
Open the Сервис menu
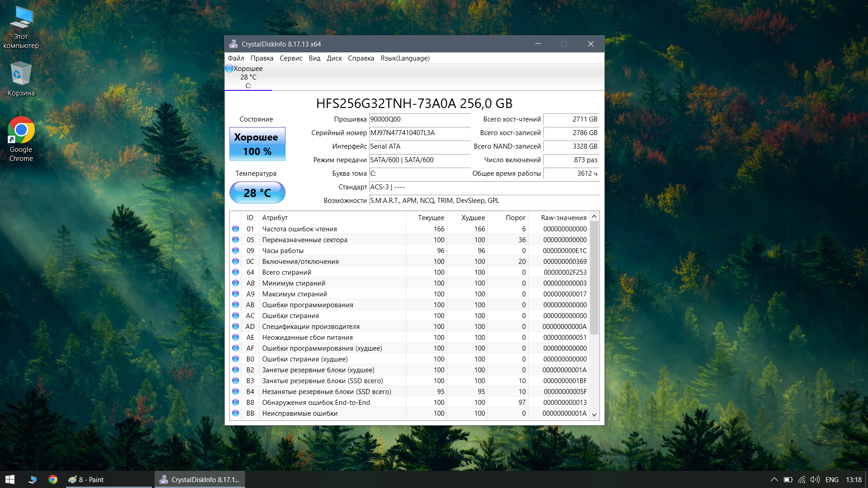(x=291, y=58)
